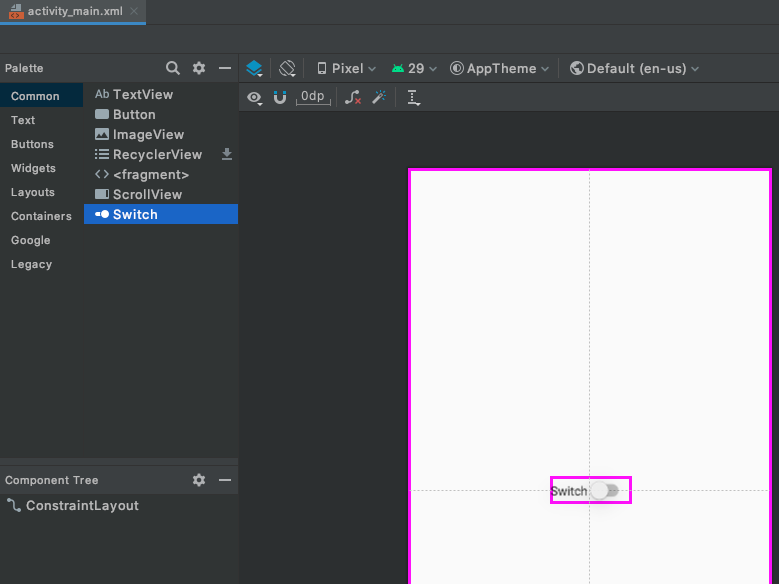Screen dimensions: 779x584
Task: Open the Pixel device dropdown
Action: point(346,69)
